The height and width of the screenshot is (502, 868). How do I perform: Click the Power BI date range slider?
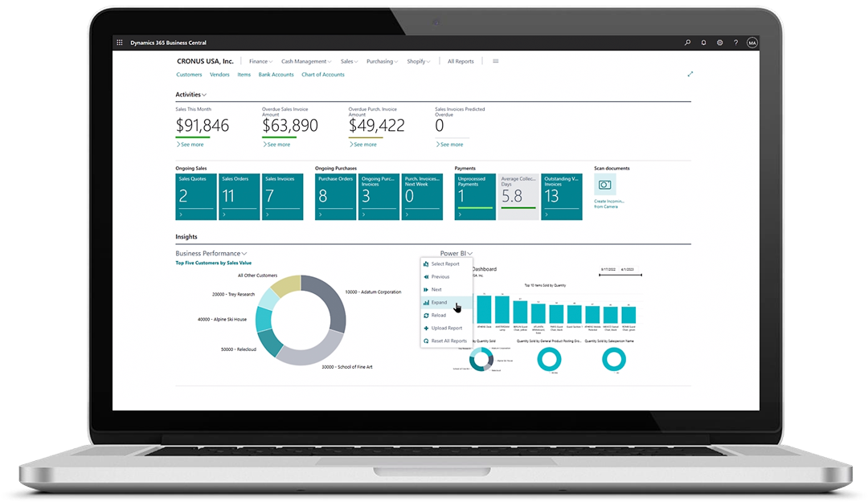tap(620, 275)
